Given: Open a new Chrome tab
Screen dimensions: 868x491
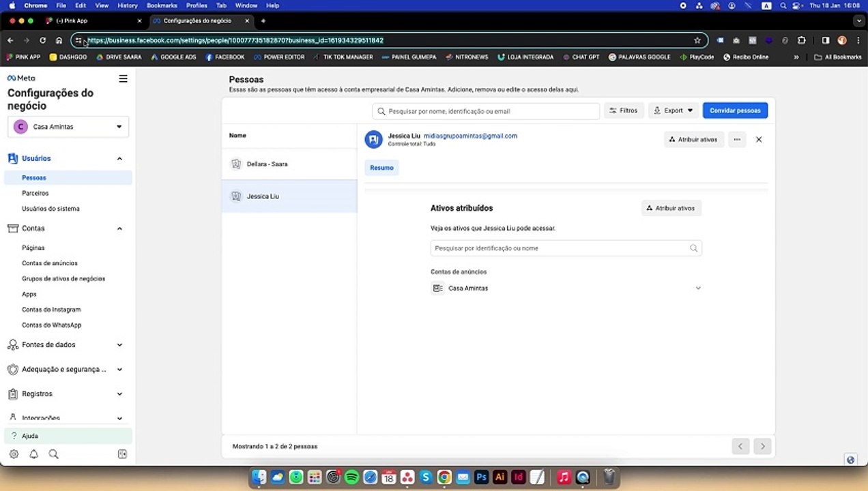Looking at the screenshot, I should pos(263,21).
